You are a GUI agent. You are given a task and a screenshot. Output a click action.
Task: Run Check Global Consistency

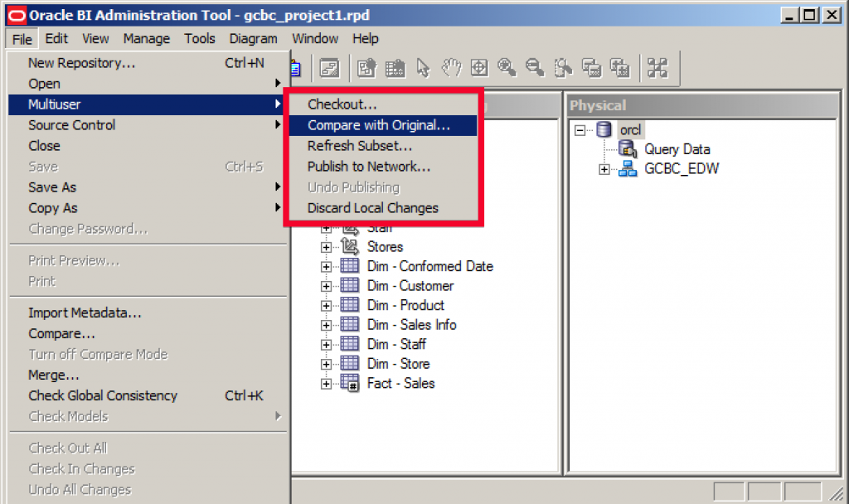(x=148, y=395)
